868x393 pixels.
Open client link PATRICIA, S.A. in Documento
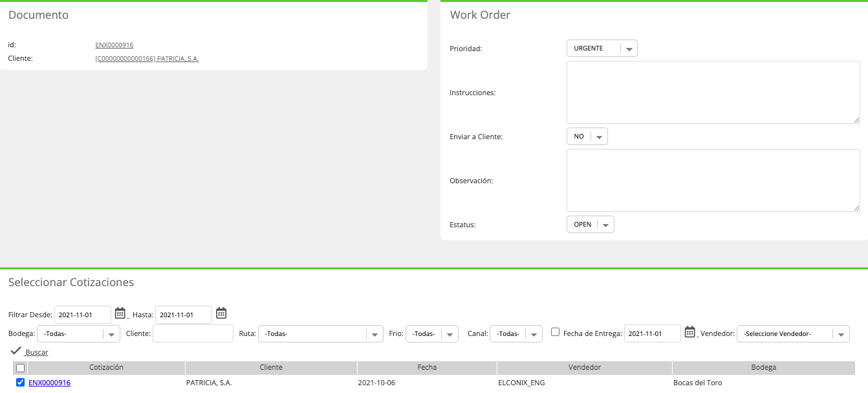[147, 59]
